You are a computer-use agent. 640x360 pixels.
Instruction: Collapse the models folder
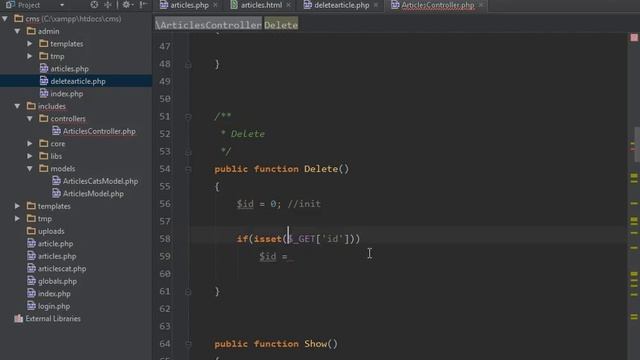(30, 169)
